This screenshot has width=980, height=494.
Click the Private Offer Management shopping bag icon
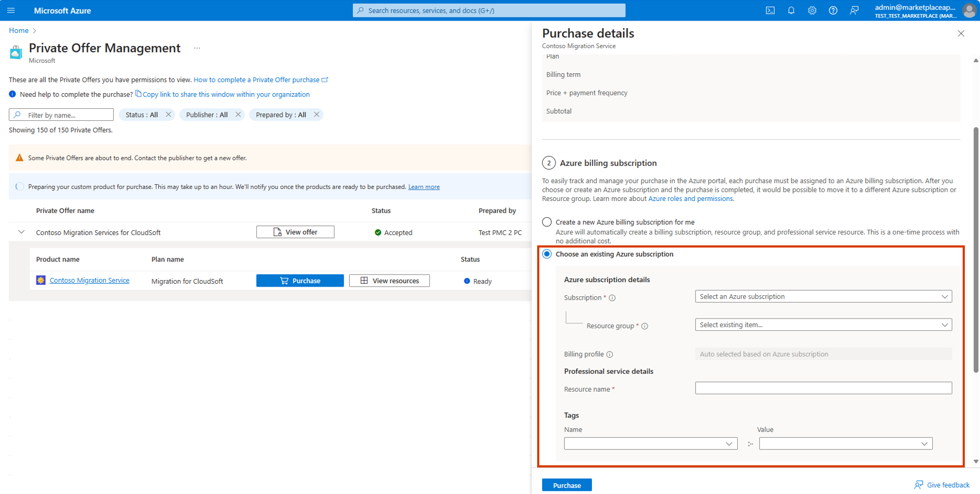click(x=16, y=52)
